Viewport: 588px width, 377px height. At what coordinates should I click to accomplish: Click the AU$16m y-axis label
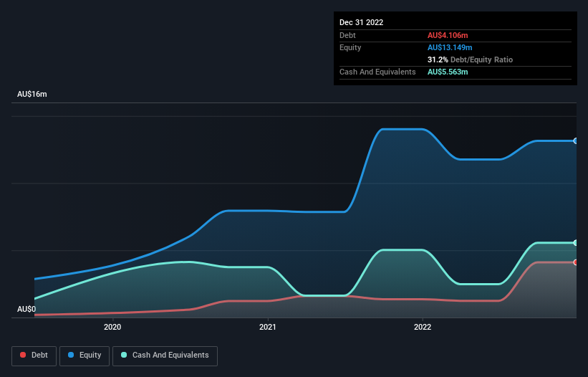(x=32, y=94)
